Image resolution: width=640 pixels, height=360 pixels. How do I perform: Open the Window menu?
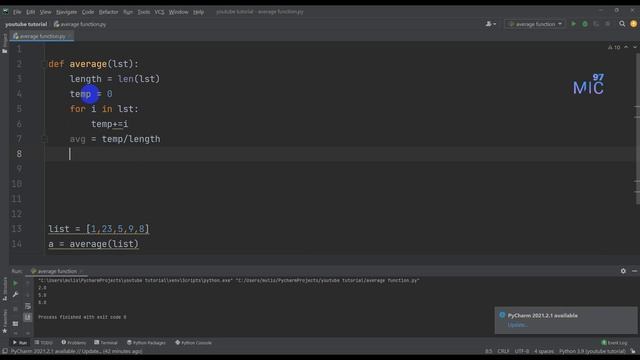point(178,12)
